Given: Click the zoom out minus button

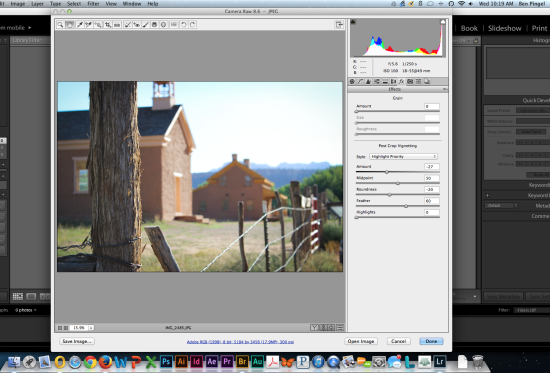Looking at the screenshot, I should 60,328.
